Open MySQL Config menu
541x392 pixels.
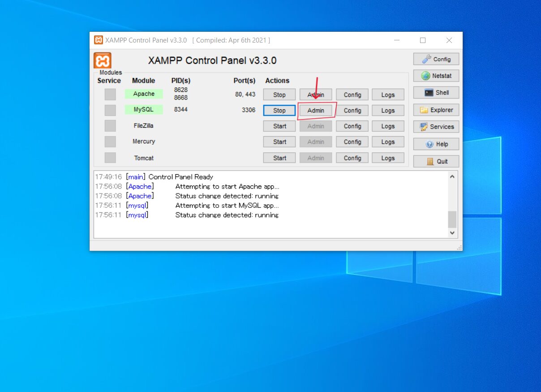tap(352, 110)
